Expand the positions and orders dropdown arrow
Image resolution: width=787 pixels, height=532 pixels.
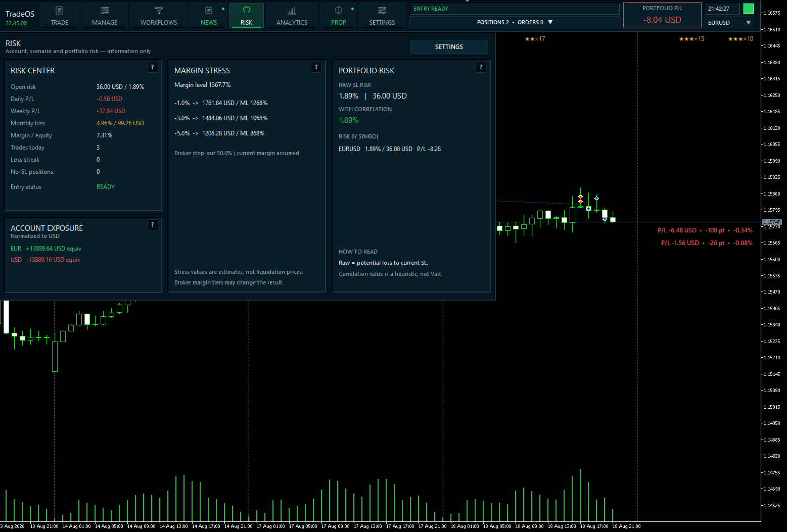pyautogui.click(x=550, y=22)
